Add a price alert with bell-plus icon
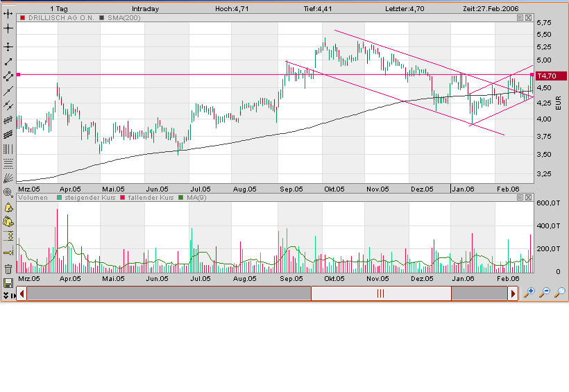Image resolution: width=569 pixels, height=392 pixels. [x=8, y=208]
